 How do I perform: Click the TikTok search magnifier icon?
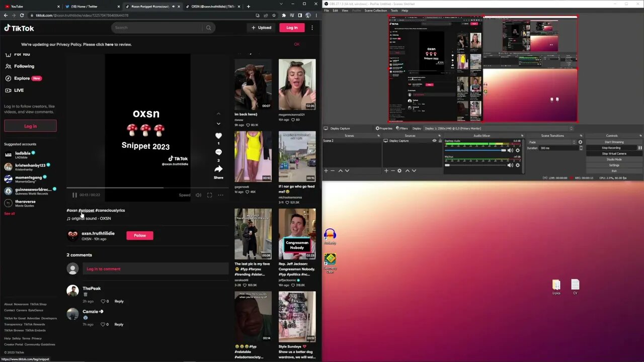pos(209,28)
